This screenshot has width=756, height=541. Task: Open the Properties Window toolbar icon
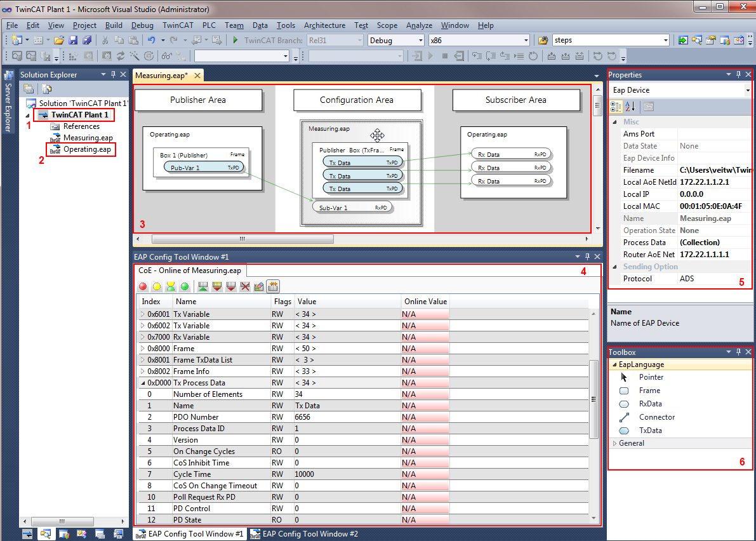point(711,40)
